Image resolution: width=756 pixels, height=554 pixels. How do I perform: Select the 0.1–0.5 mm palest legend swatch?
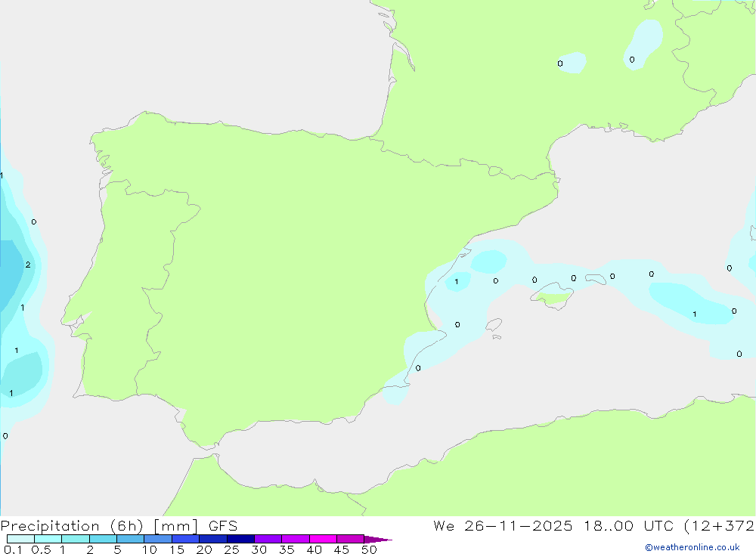coord(20,539)
